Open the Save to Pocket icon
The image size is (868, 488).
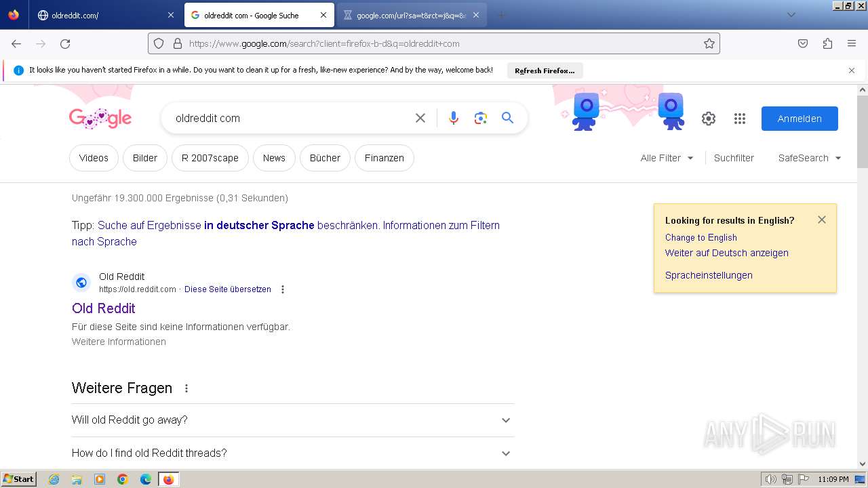[803, 43]
